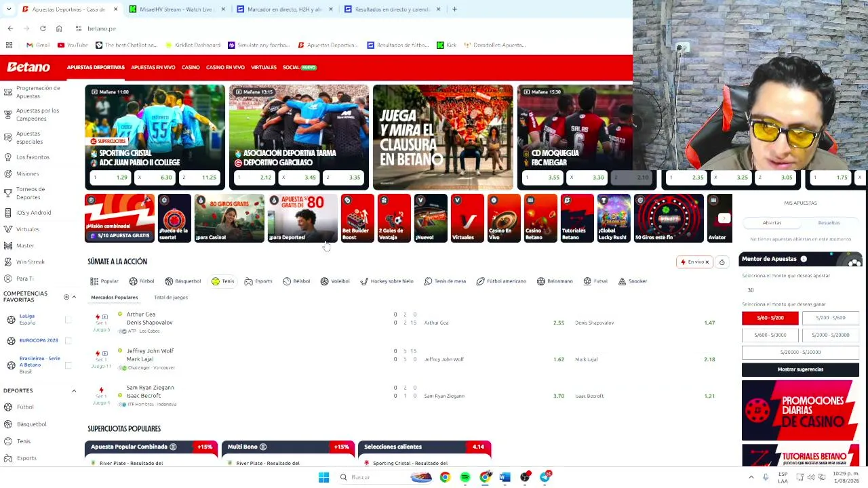Open Apuestas Deportivas menu

click(x=96, y=68)
